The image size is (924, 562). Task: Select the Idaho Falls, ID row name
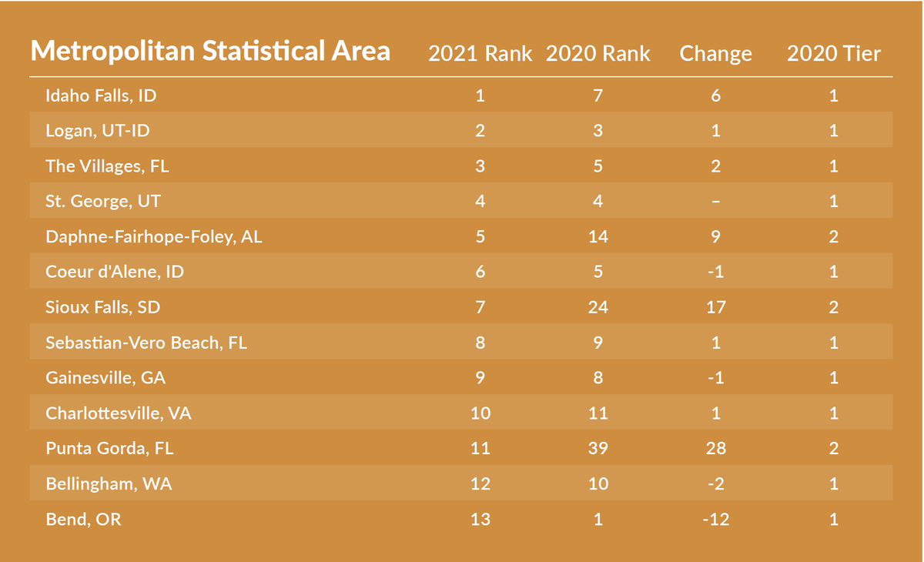tap(101, 96)
